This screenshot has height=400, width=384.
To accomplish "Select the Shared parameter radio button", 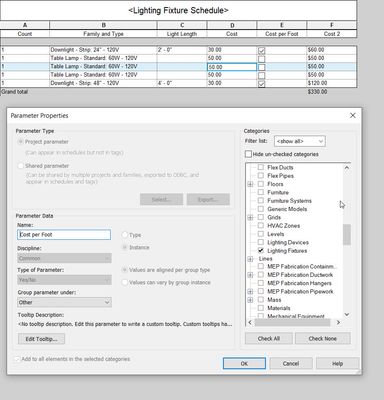I will [x=21, y=166].
